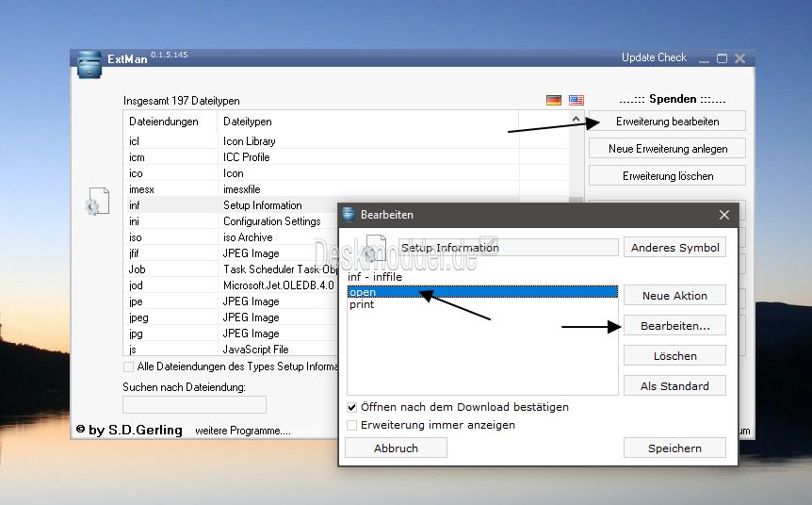Switch language with the US flag icon
Image resolution: width=812 pixels, height=505 pixels.
(576, 100)
